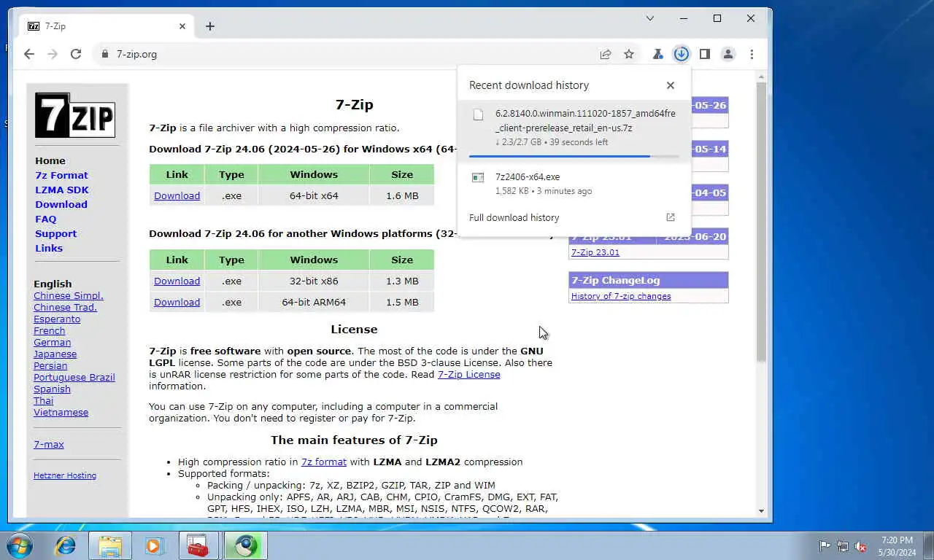Share this page icon in address bar
934x560 pixels.
(605, 54)
